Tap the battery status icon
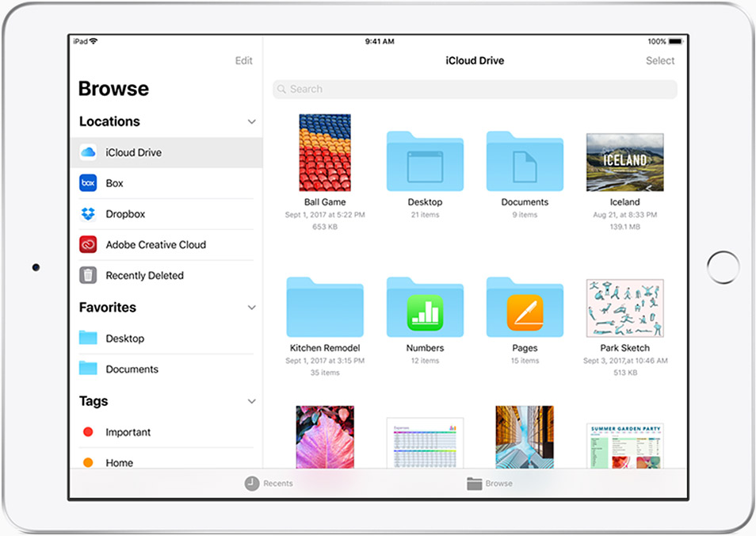756x536 pixels. (676, 41)
